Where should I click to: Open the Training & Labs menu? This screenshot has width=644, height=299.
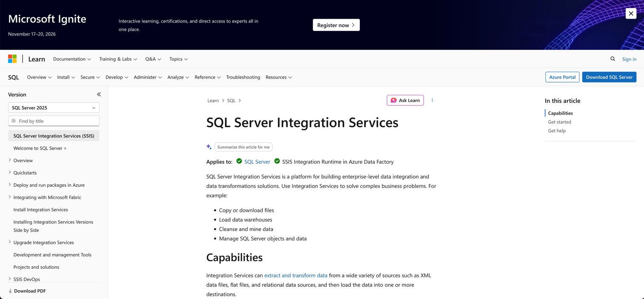click(x=118, y=59)
